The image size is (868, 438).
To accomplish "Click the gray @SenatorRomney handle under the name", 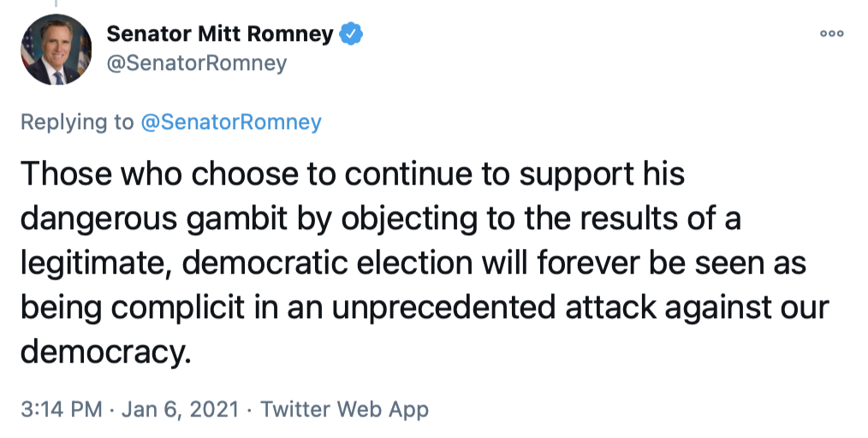I will [196, 63].
